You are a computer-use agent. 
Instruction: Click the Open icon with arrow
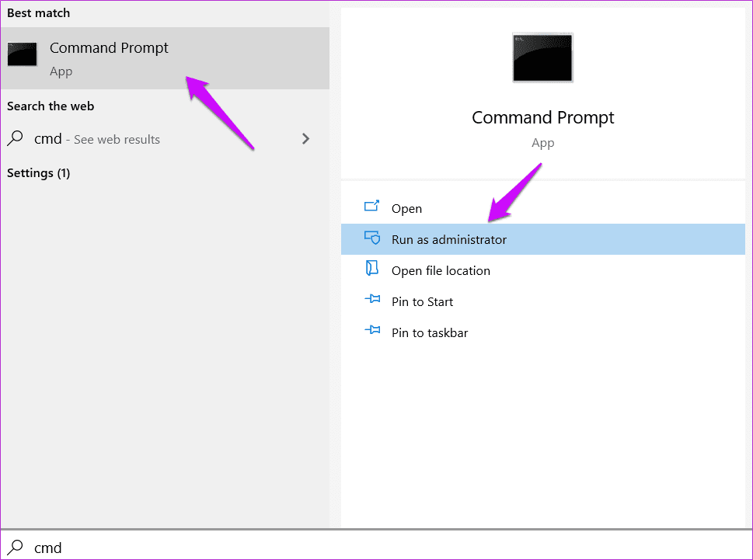click(x=371, y=207)
